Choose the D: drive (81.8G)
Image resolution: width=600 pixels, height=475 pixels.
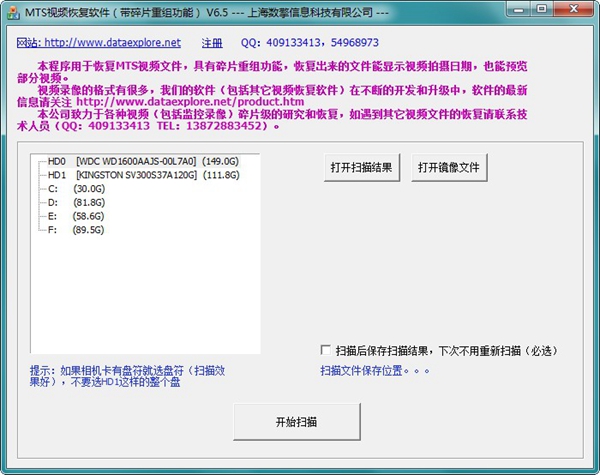pos(76,202)
